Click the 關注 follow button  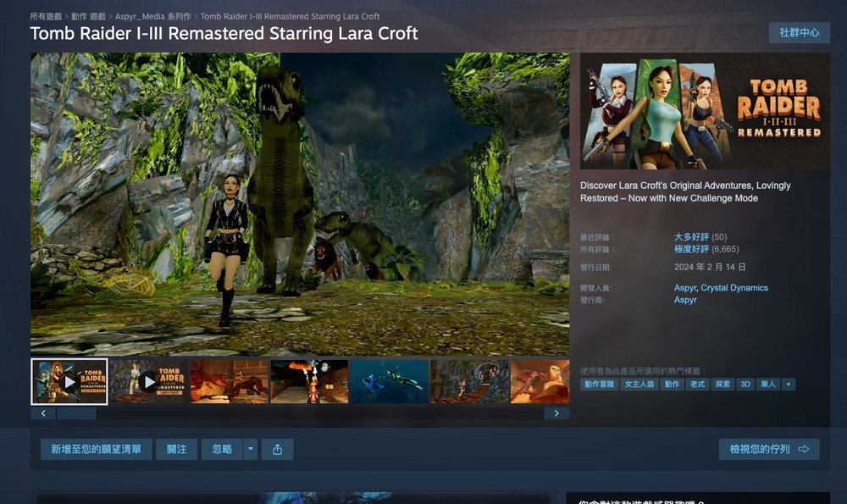(177, 449)
